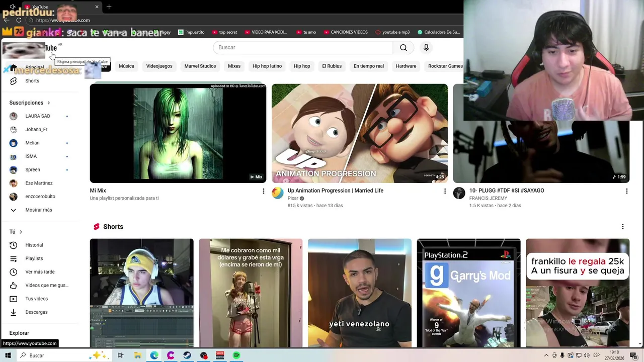
Task: Open the 'youtube a mp3' bookmark
Action: tap(392, 32)
